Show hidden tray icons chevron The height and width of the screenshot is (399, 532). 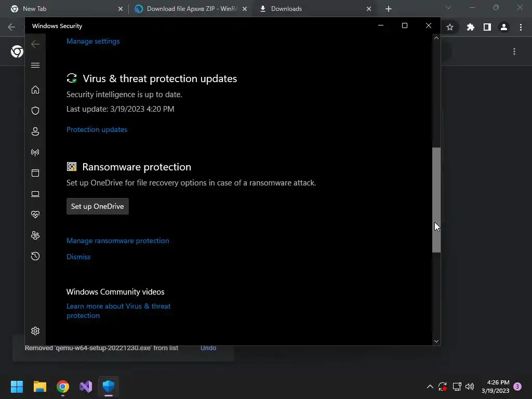point(430,387)
